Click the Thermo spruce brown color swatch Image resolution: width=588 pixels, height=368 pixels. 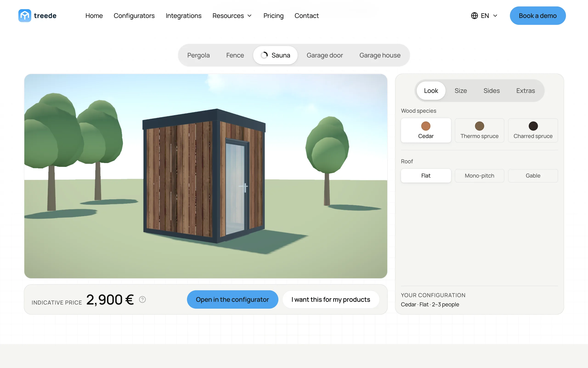tap(479, 126)
